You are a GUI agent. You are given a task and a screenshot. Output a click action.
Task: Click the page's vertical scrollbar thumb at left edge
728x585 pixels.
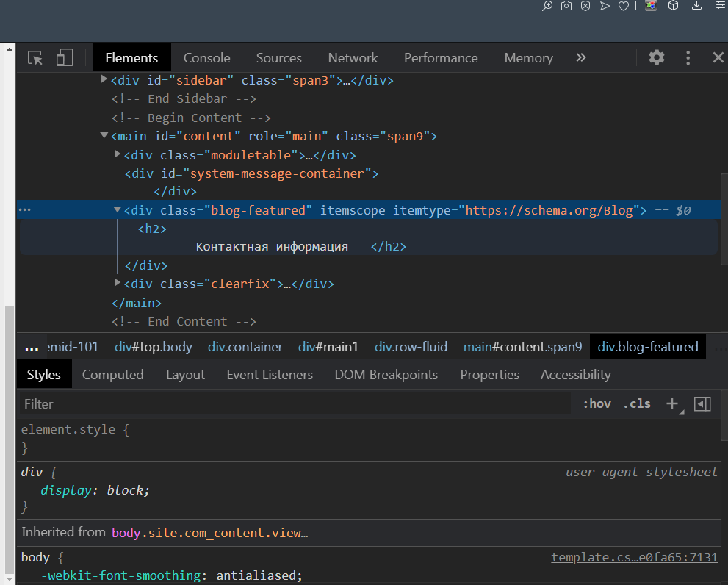pyautogui.click(x=10, y=440)
